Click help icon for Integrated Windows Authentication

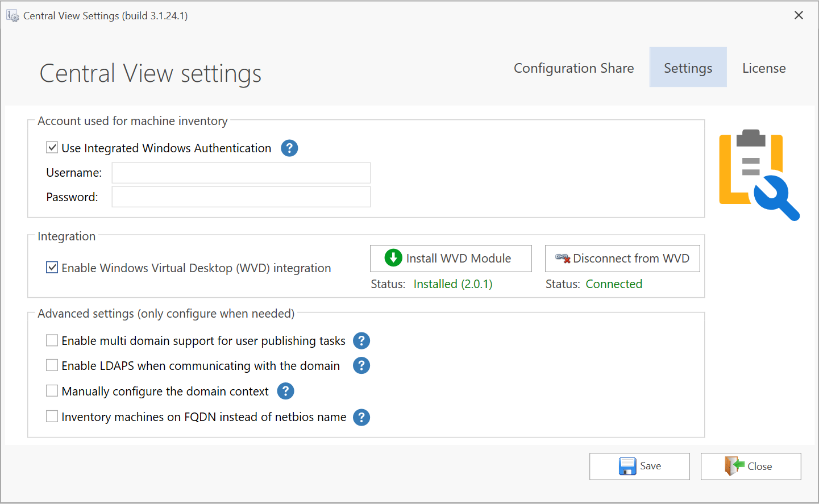[x=289, y=148]
